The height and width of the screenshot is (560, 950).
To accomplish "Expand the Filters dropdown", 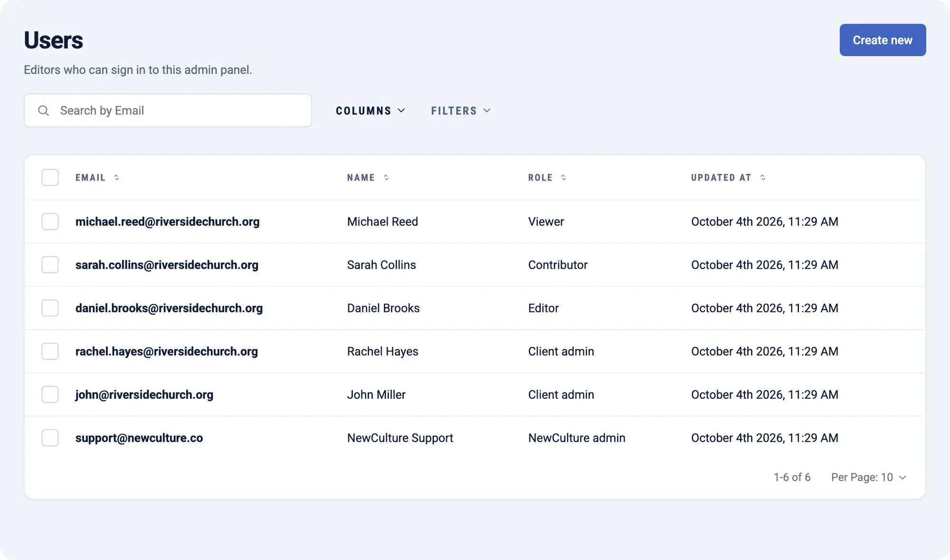I will [461, 111].
